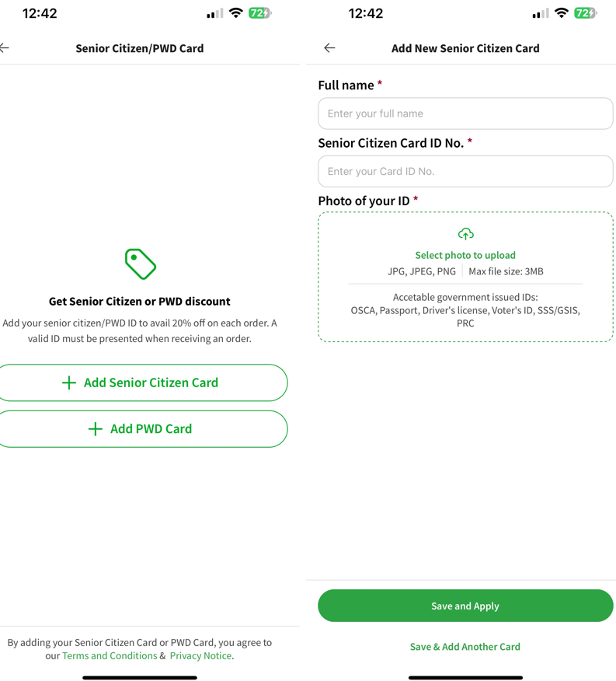Tap battery icon above Add New Senior Citizen Card
Viewport: 616px width, 681px height.
[585, 13]
